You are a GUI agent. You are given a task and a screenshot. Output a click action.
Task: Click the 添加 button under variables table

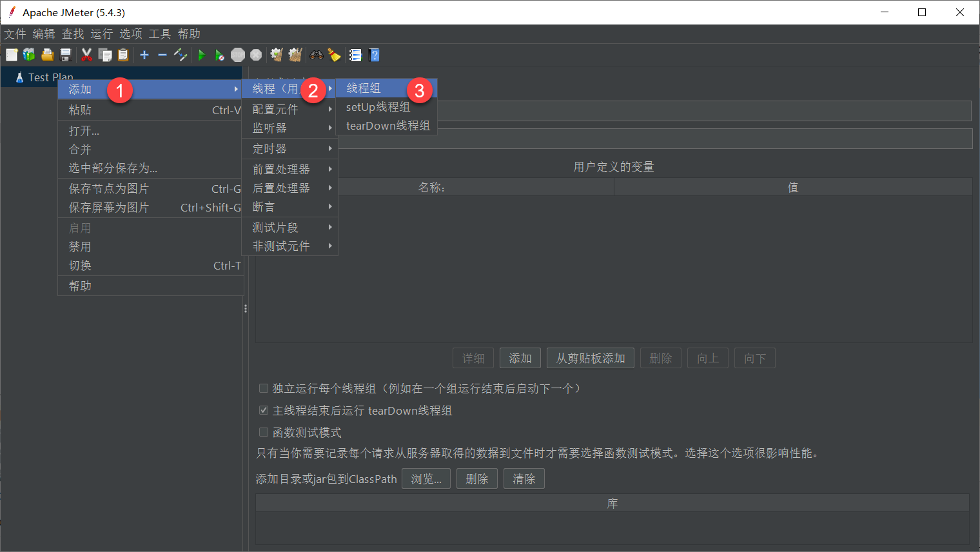(520, 358)
